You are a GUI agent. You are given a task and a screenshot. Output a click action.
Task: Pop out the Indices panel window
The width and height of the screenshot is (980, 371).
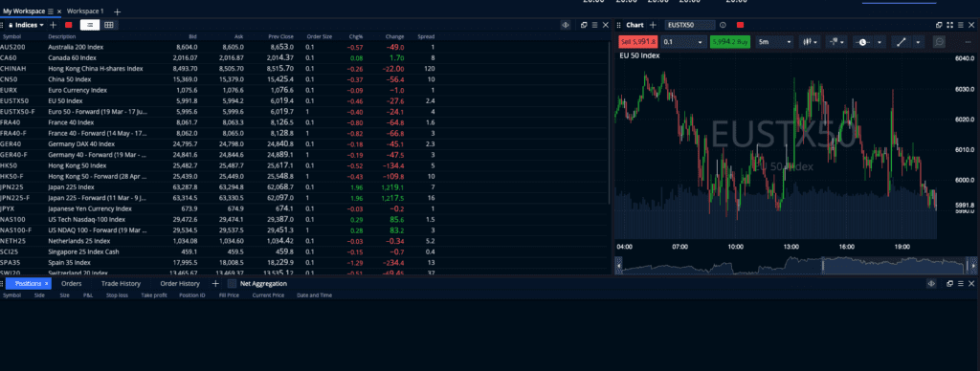tap(584, 25)
